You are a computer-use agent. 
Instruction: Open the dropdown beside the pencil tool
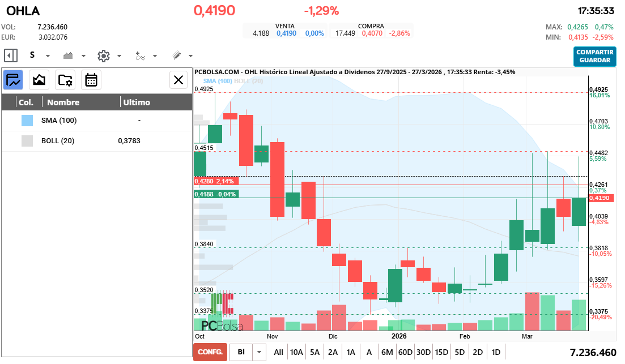coord(190,55)
